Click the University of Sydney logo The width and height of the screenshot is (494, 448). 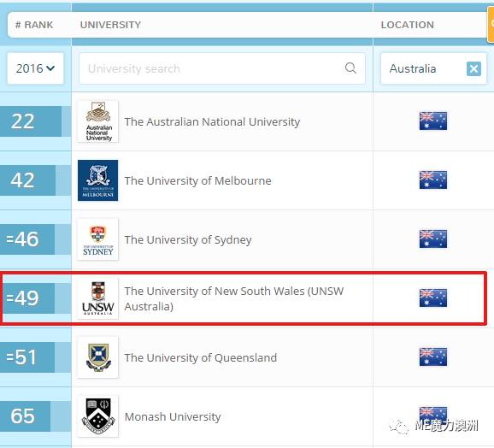98,239
